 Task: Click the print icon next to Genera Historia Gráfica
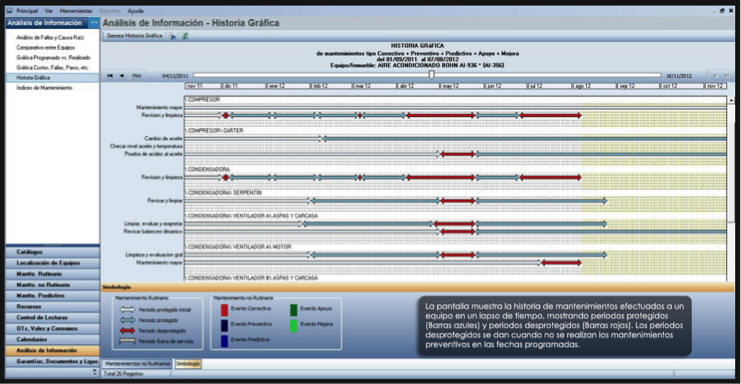click(x=172, y=36)
